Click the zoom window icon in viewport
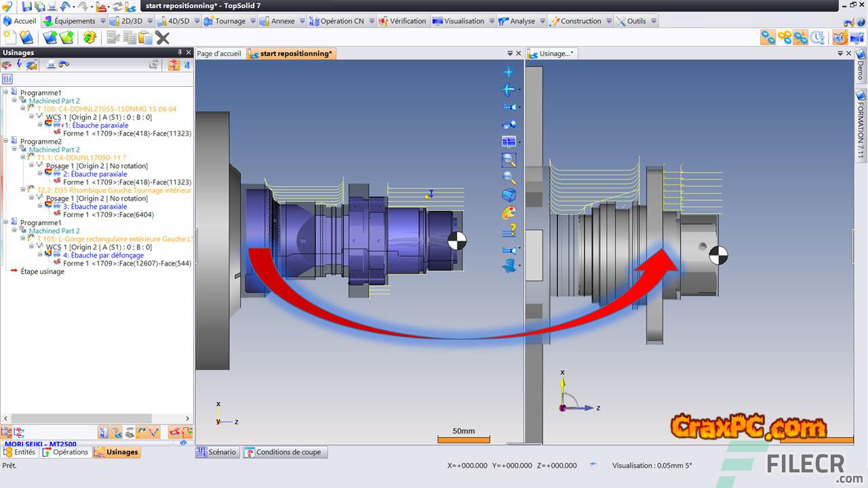Viewport: 868px width, 488px height. pyautogui.click(x=509, y=160)
